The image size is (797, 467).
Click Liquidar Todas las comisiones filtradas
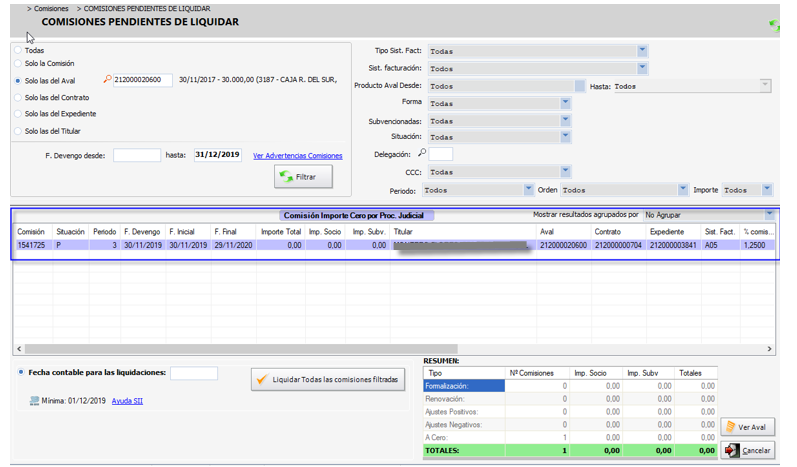pos(328,380)
